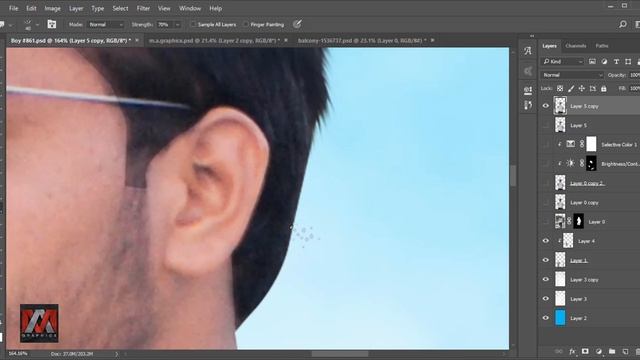Image resolution: width=640 pixels, height=360 pixels.
Task: Open the brush settings panel icon
Action: (x=52, y=24)
